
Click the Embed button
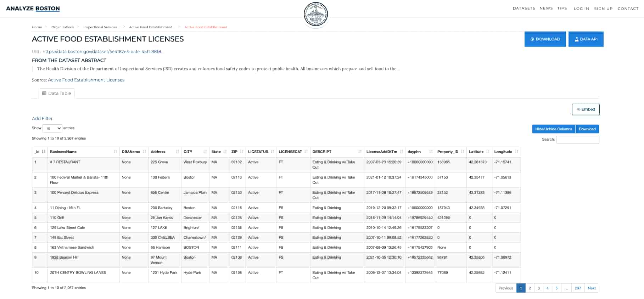pos(586,109)
